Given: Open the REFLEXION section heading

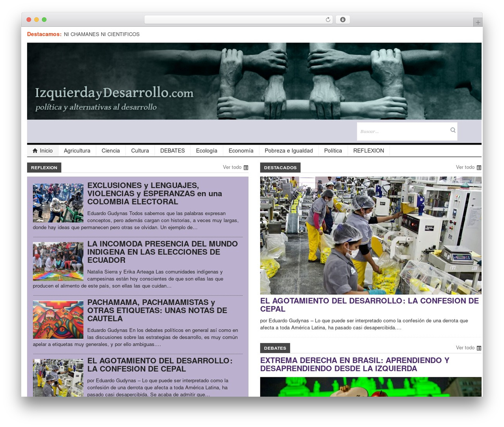Looking at the screenshot, I should point(44,167).
